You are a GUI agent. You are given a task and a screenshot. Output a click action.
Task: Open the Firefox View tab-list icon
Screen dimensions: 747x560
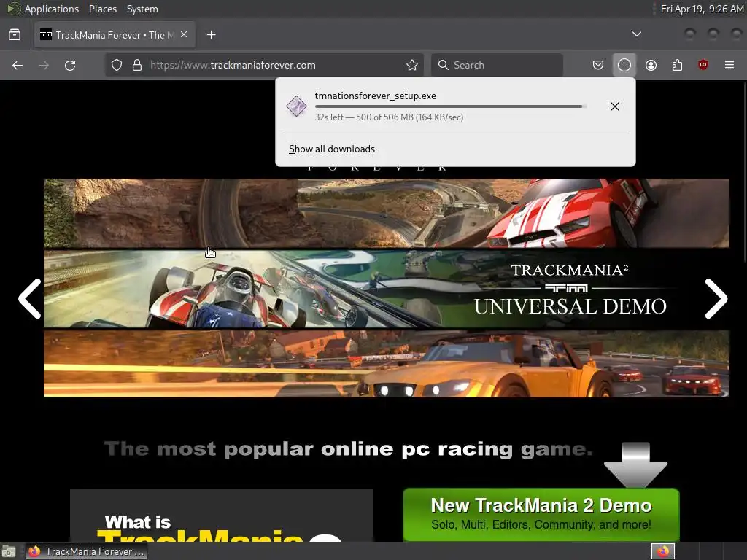click(15, 35)
